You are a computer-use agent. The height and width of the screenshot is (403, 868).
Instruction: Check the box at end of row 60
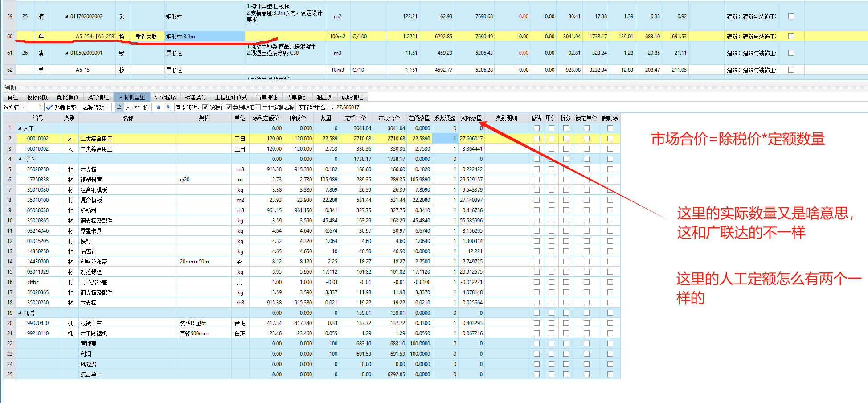[791, 37]
